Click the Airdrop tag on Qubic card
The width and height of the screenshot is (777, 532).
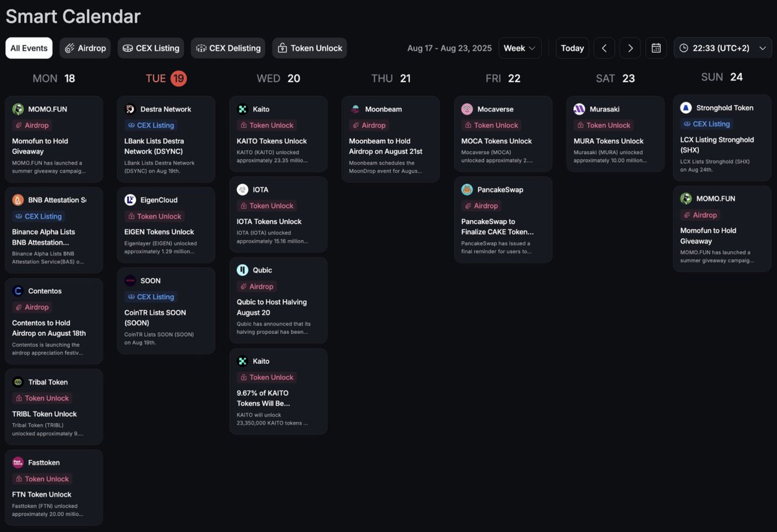click(256, 286)
